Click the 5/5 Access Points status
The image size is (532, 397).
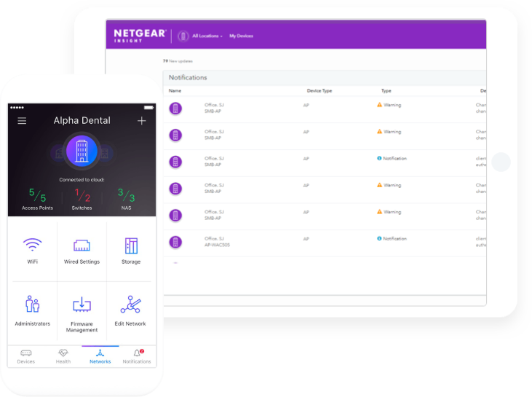click(x=37, y=199)
